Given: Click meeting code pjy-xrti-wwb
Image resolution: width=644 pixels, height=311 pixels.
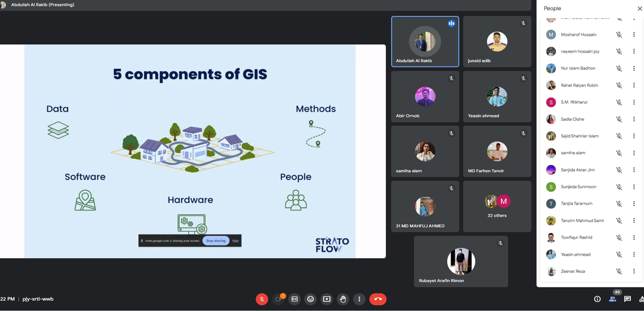Looking at the screenshot, I should point(38,299).
